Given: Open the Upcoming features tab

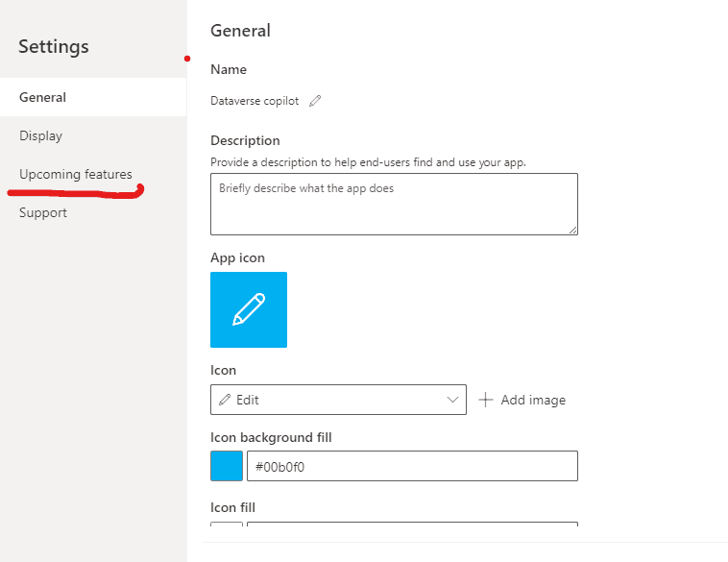Looking at the screenshot, I should tap(93, 174).
